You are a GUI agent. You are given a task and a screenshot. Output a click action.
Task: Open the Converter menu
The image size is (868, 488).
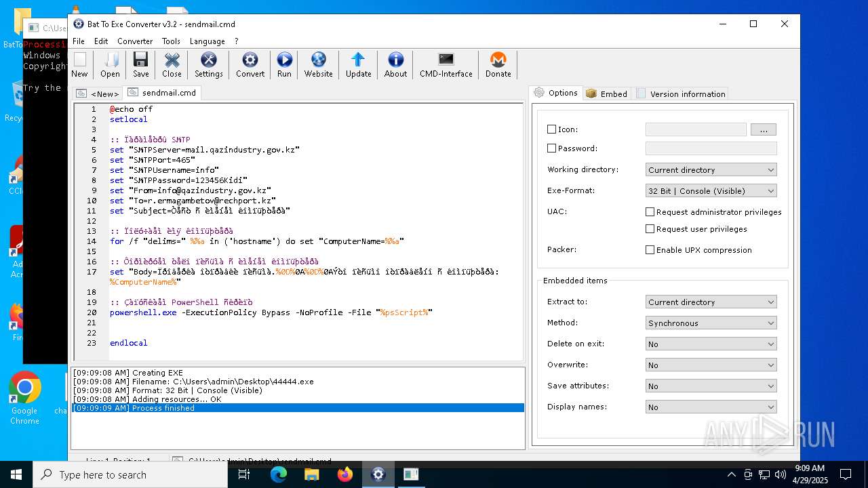[x=135, y=41]
